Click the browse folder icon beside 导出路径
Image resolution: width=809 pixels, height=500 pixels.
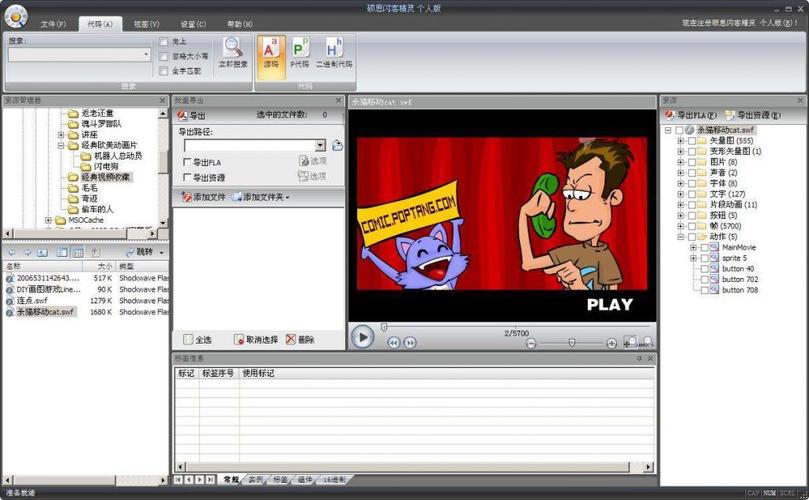(337, 146)
